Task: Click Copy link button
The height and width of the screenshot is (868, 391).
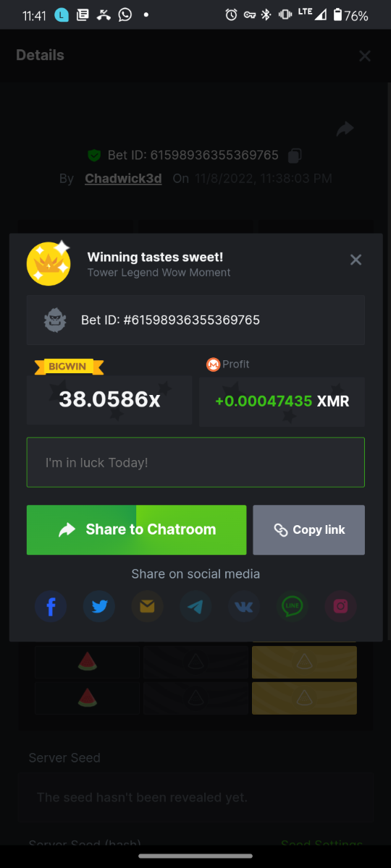Action: tap(309, 530)
